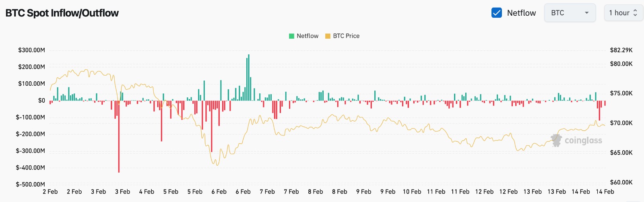
Task: Click the coinglass watermark logo icon
Action: tap(557, 140)
